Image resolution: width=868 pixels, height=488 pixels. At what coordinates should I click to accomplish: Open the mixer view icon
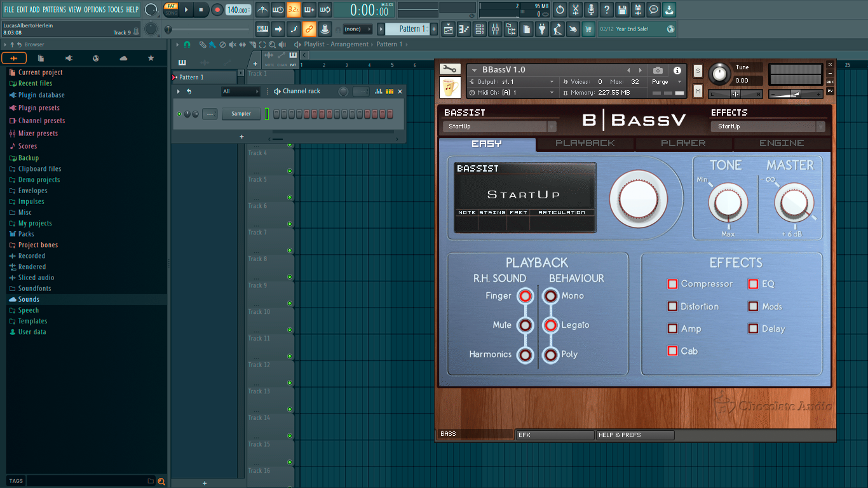(x=495, y=29)
